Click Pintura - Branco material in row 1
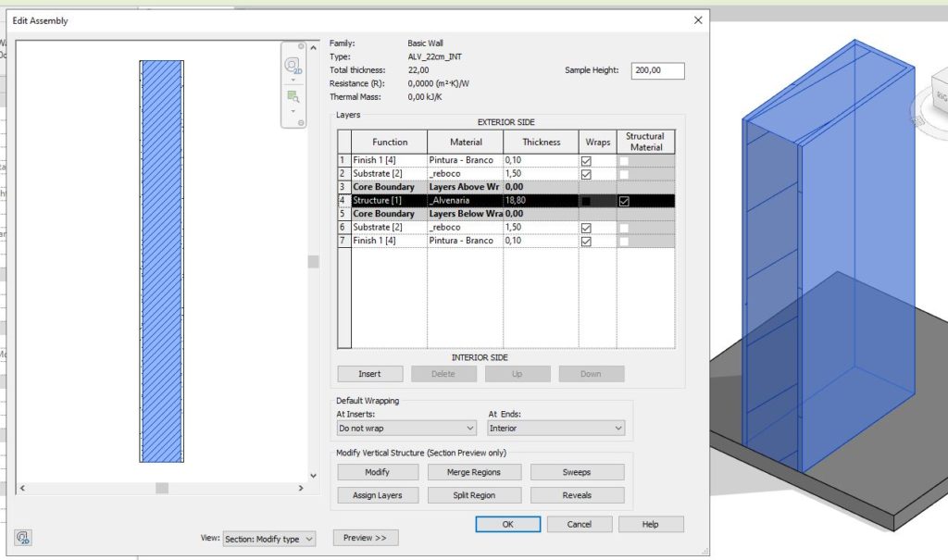This screenshot has width=948, height=560. 466,160
